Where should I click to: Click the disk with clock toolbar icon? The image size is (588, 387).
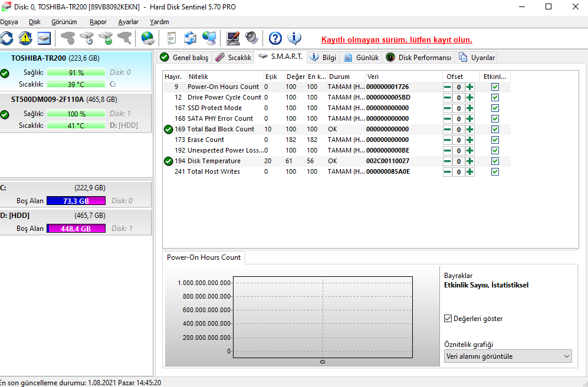tap(87, 38)
